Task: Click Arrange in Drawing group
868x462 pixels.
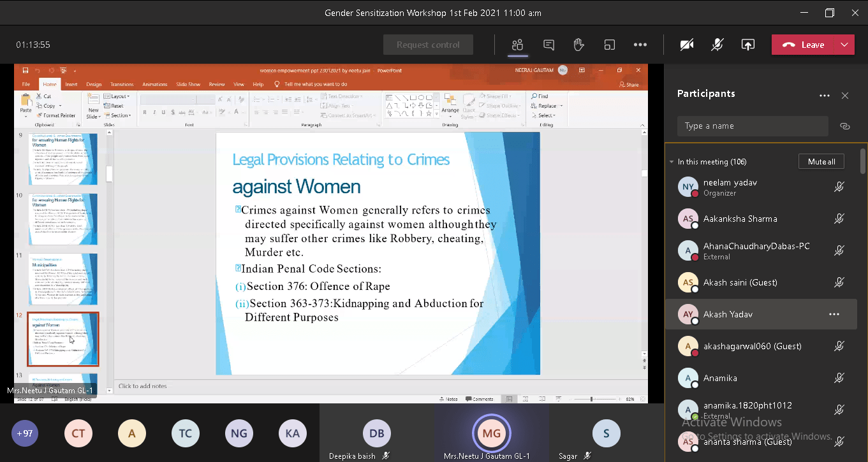Action: pos(450,106)
